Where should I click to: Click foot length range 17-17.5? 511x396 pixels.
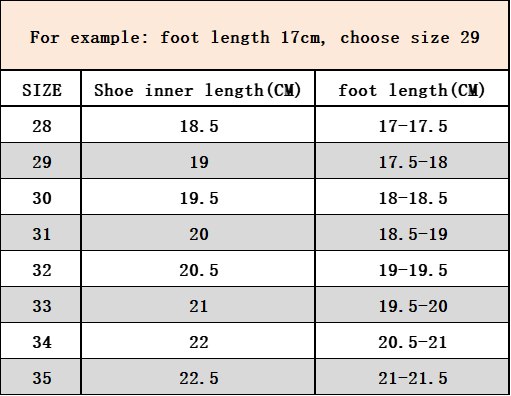click(x=412, y=125)
